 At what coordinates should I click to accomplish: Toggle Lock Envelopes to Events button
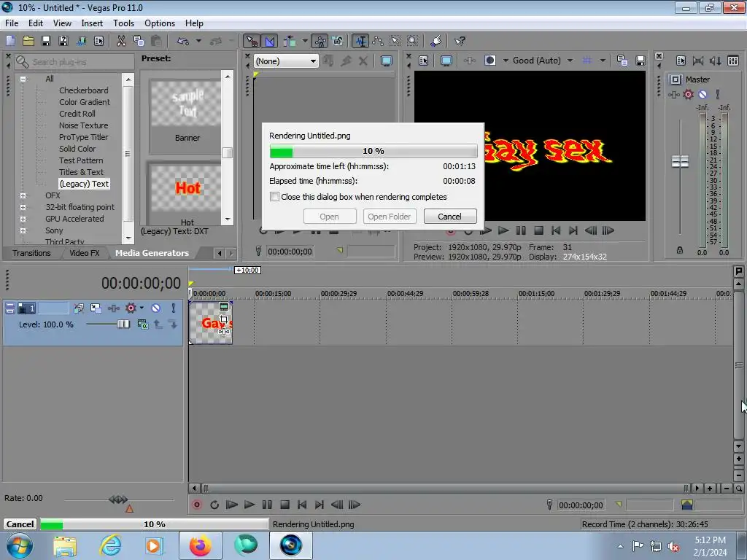click(x=320, y=42)
